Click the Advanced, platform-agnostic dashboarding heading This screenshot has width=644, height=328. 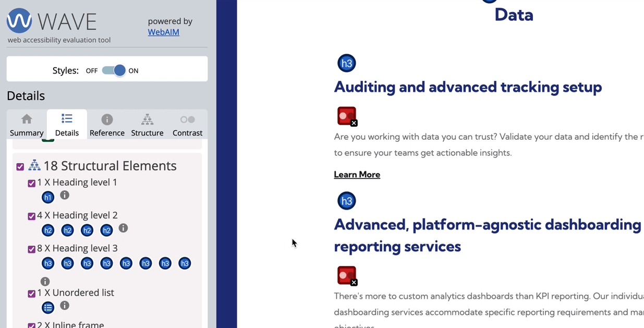click(x=488, y=236)
